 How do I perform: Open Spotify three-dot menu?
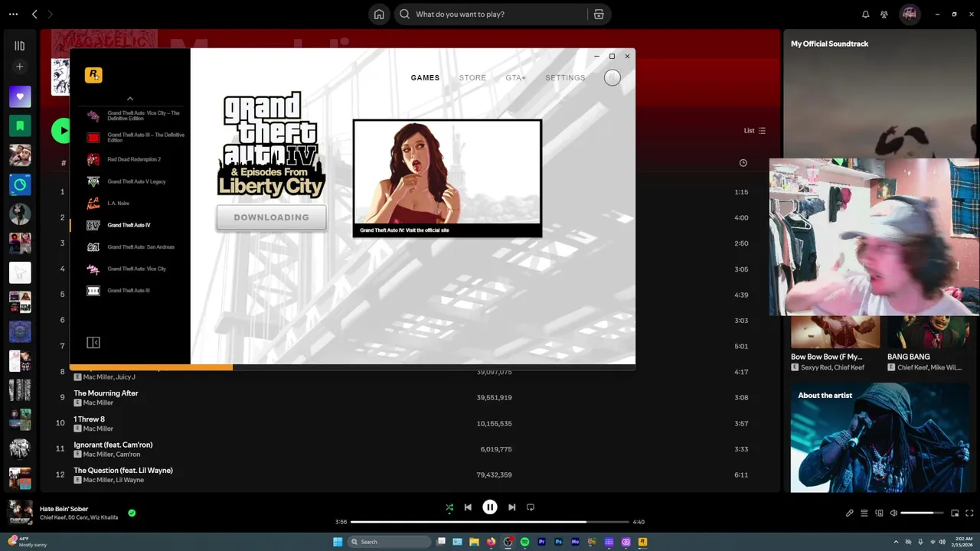click(x=13, y=14)
